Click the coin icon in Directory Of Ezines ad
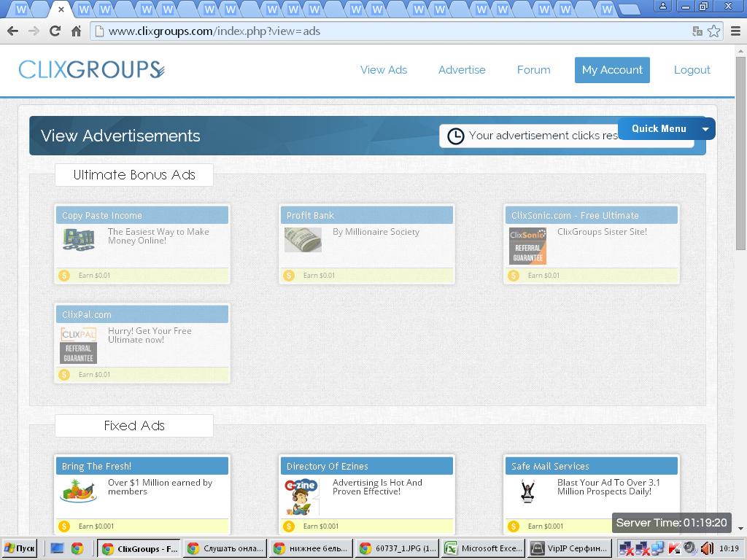Viewport: 747px width, 560px height. (289, 526)
